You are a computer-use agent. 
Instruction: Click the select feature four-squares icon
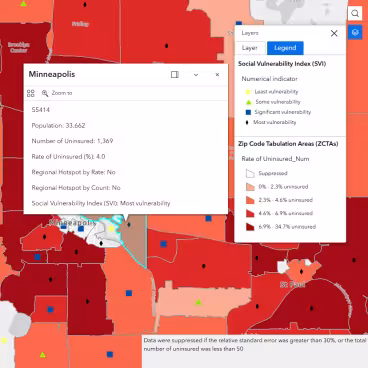click(31, 93)
